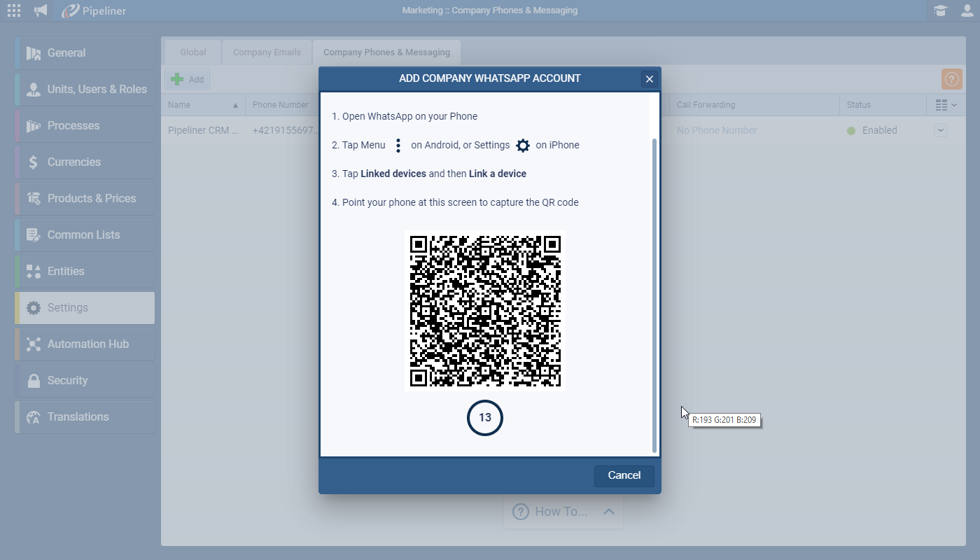
Task: Click the QR code image
Action: [484, 310]
